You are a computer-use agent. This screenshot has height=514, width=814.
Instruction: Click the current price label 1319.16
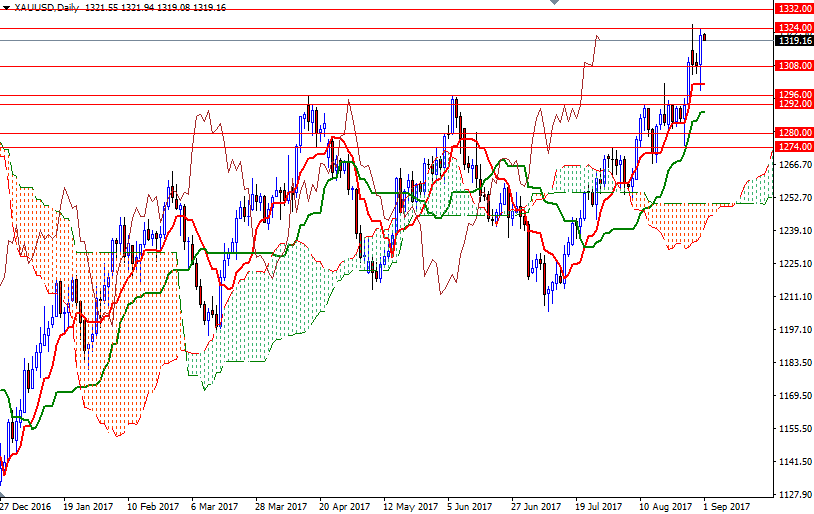pos(793,41)
